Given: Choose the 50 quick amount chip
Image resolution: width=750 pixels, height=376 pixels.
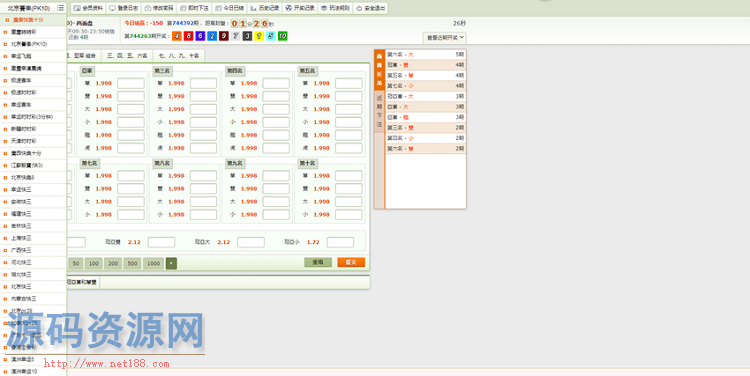Looking at the screenshot, I should click(76, 264).
